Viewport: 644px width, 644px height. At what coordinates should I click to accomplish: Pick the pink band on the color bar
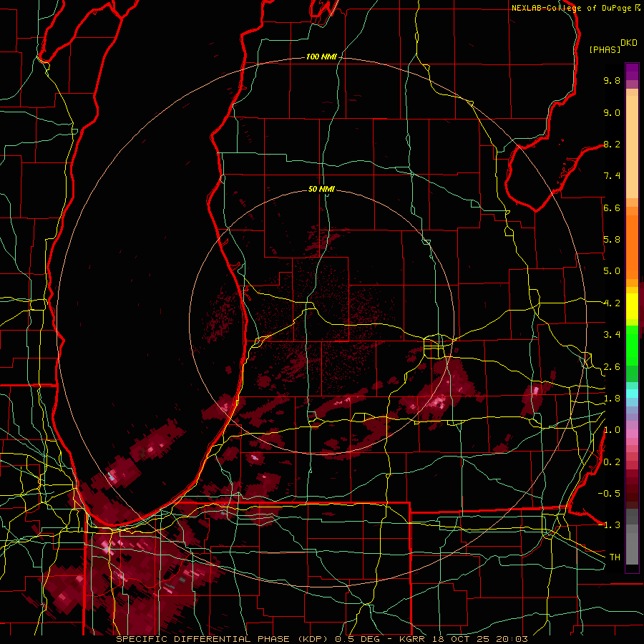632,434
